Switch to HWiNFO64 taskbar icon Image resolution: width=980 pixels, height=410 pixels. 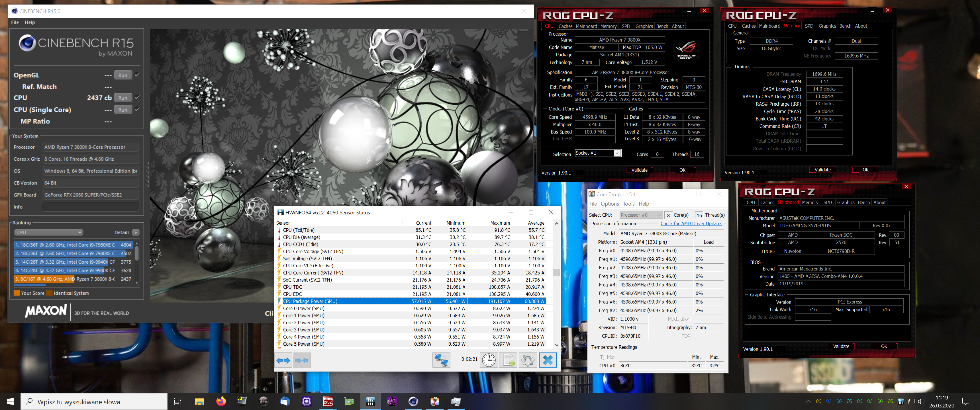point(371,402)
